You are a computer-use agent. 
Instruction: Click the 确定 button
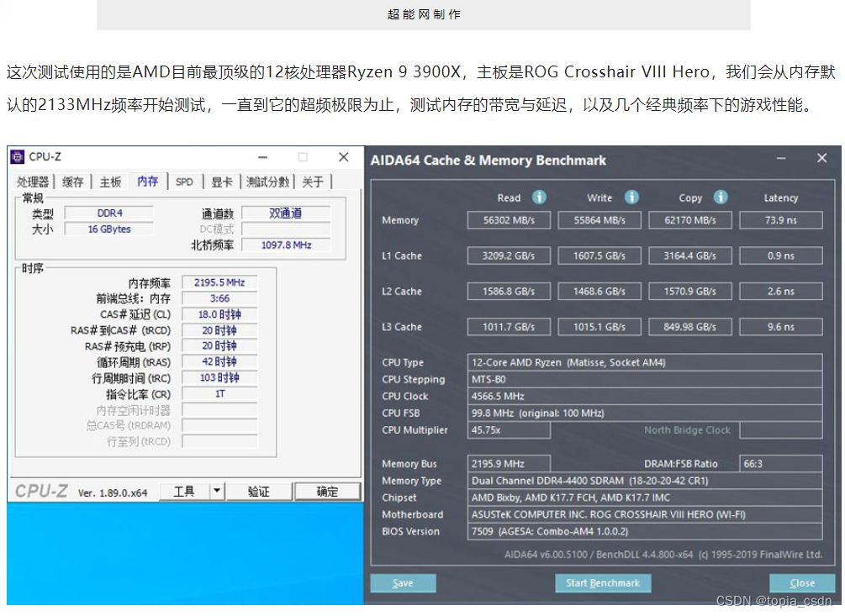coord(327,491)
